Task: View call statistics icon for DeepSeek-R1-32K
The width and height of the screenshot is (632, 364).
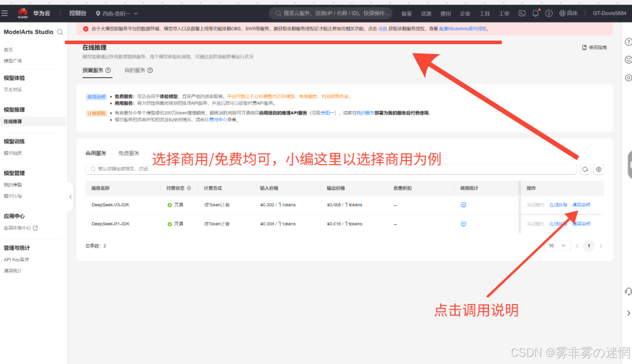Action: point(463,224)
